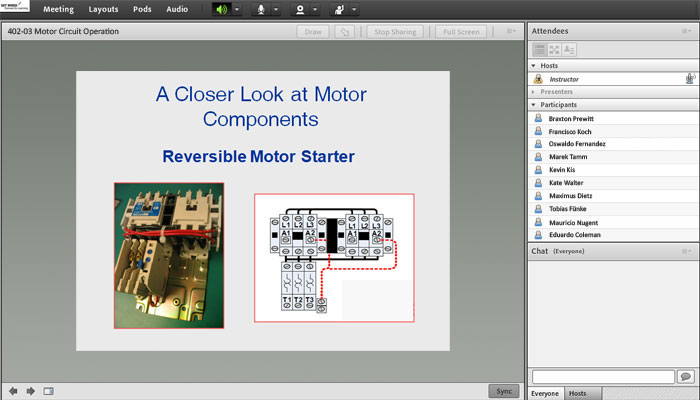Click the chat message input field

pos(603,376)
